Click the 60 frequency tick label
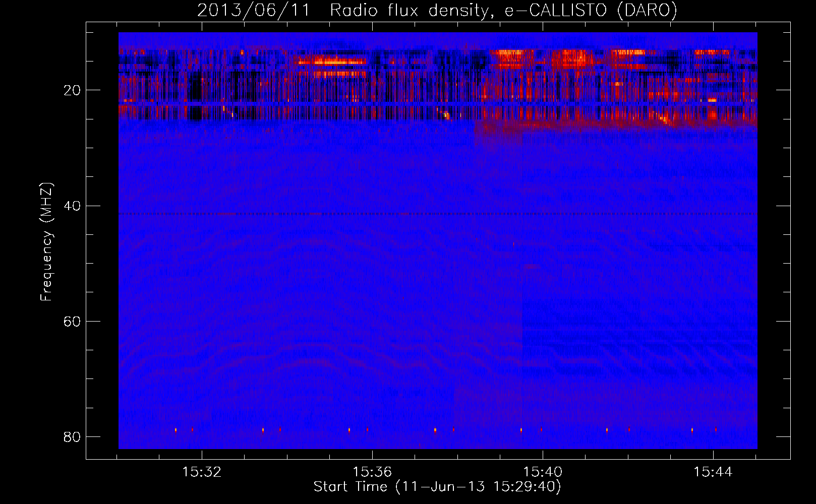This screenshot has width=816, height=504. [72, 322]
